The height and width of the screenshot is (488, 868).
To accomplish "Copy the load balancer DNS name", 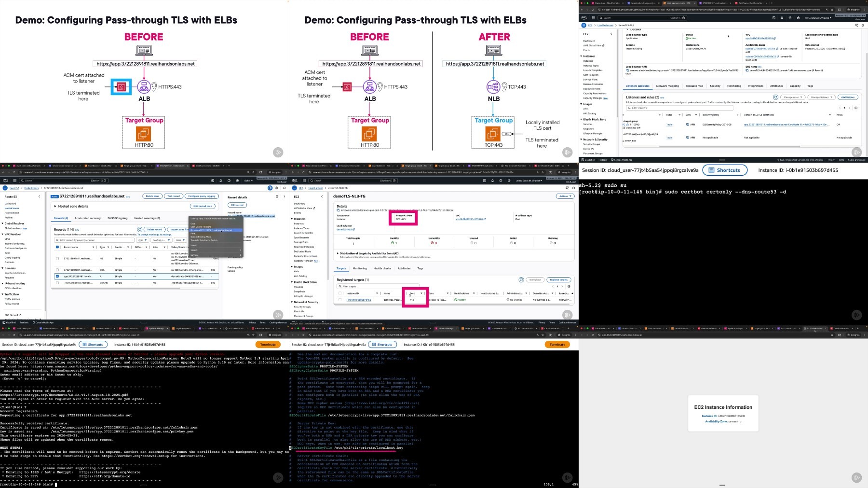I will tap(747, 70).
